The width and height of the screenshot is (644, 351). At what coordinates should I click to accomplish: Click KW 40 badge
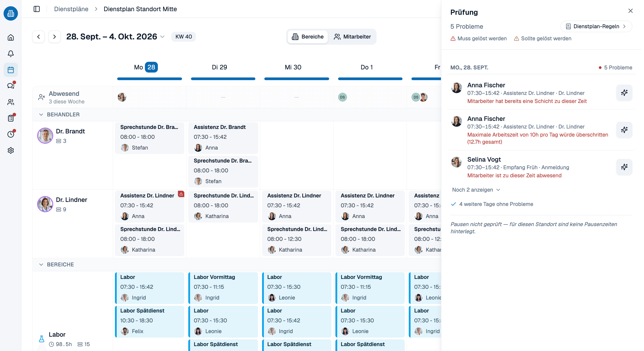pyautogui.click(x=184, y=36)
